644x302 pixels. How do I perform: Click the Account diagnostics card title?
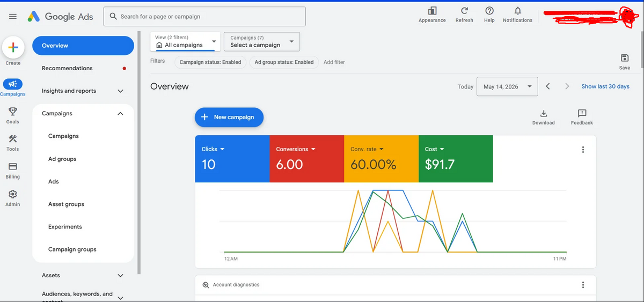pyautogui.click(x=236, y=285)
